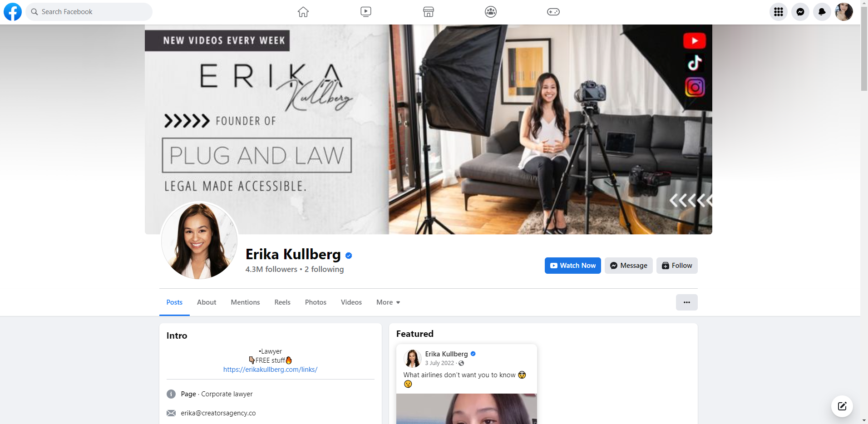Click the vertical page scrollbar thumb
868x424 pixels.
[x=864, y=49]
